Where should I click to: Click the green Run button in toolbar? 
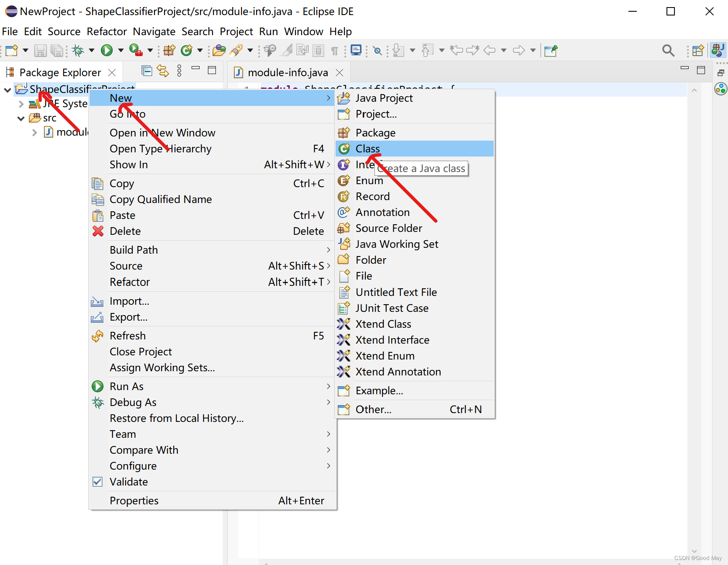[x=107, y=51]
